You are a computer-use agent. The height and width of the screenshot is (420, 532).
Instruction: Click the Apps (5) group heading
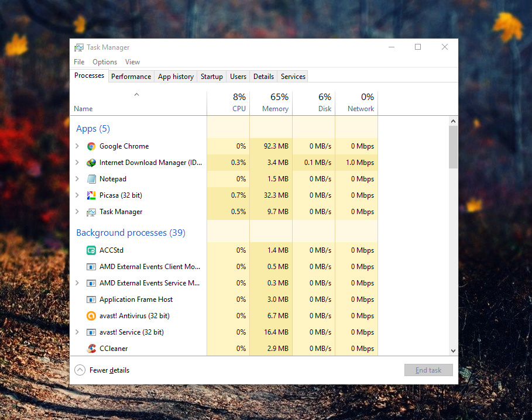[x=93, y=129]
